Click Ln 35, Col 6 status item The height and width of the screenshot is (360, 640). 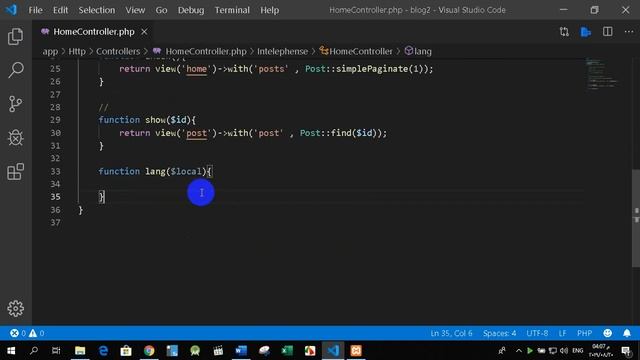point(451,333)
